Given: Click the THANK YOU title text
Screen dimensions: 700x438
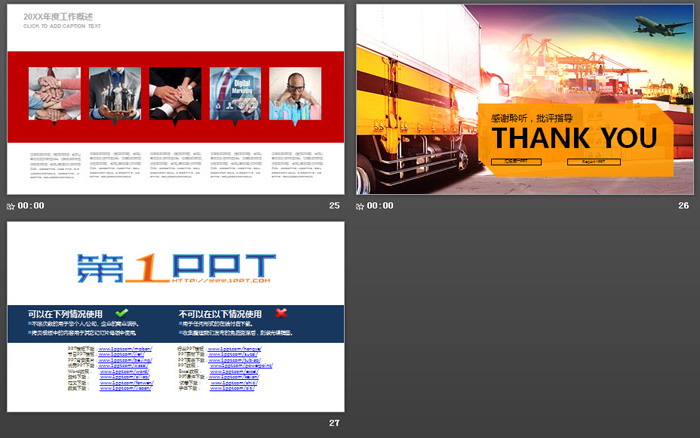Looking at the screenshot, I should pos(574,138).
